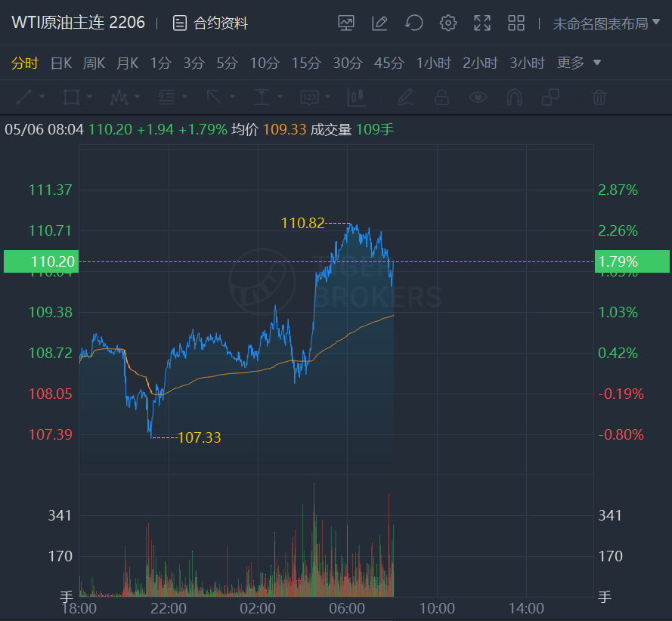The image size is (672, 621).
Task: Toggle drawing visibility eye icon
Action: pos(478,97)
